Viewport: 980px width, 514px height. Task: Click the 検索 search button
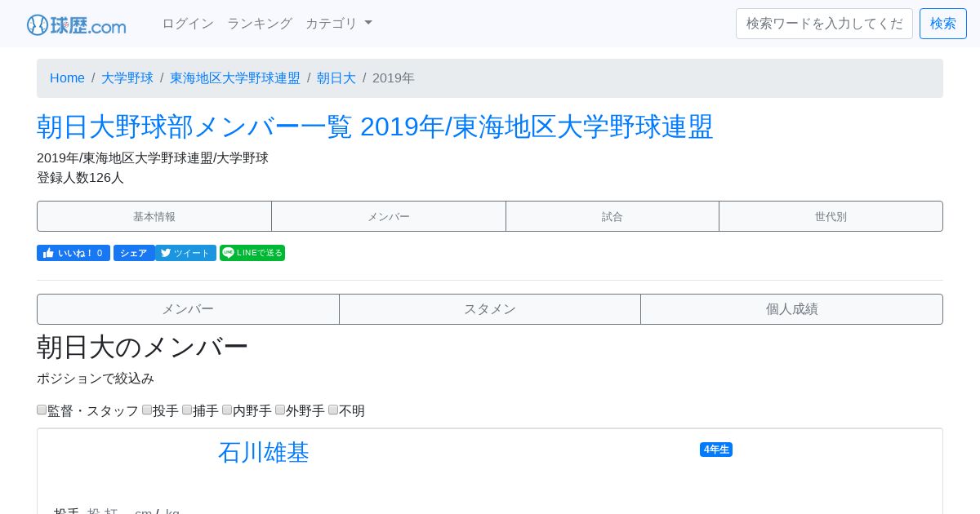943,24
